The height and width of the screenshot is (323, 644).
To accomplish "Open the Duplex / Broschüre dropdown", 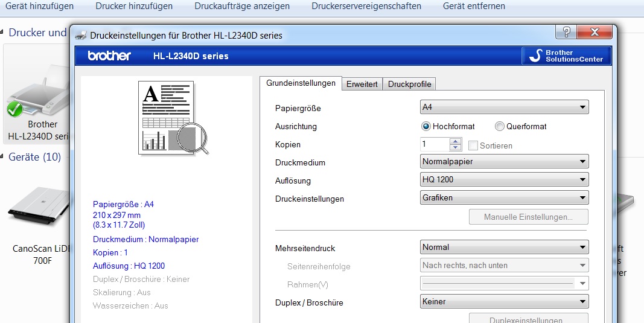I will (x=505, y=302).
